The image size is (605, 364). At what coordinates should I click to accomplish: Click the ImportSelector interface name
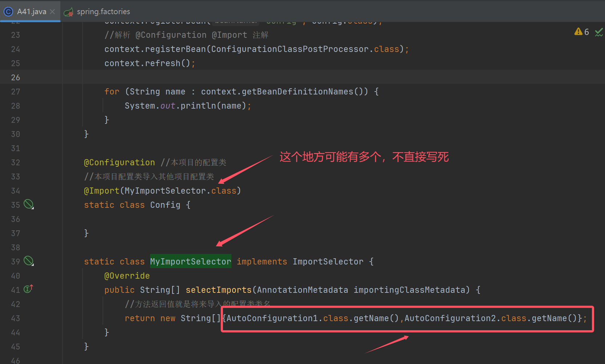(x=328, y=262)
